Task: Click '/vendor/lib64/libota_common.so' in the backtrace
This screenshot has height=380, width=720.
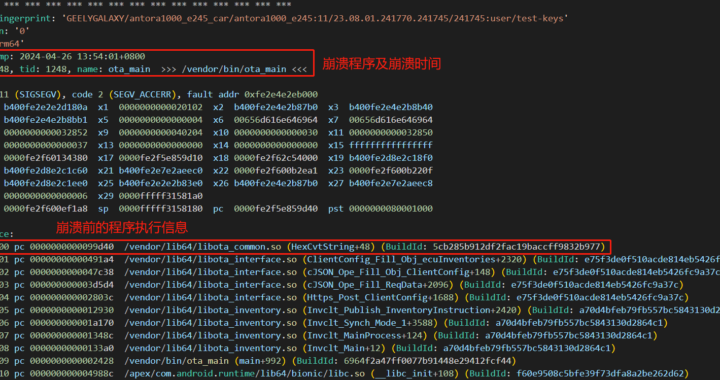Action: tap(202, 247)
